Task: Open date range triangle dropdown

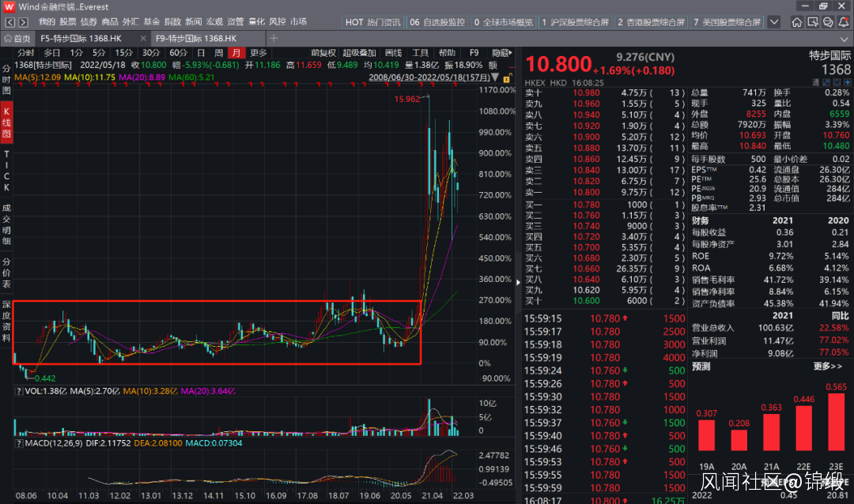Action: [495, 77]
